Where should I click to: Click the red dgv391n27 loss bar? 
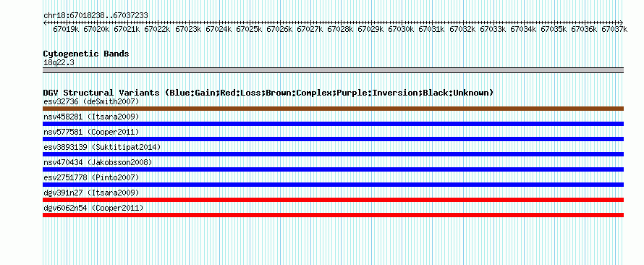click(x=333, y=200)
